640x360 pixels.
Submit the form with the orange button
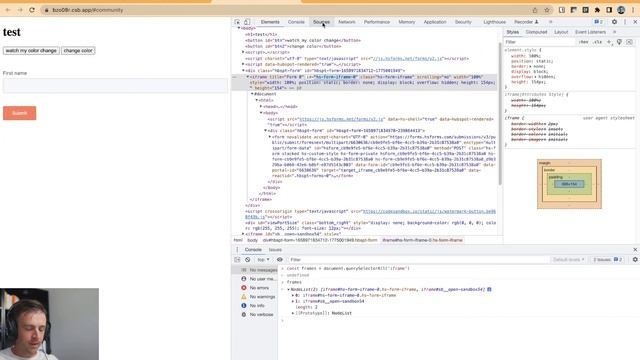pos(20,113)
